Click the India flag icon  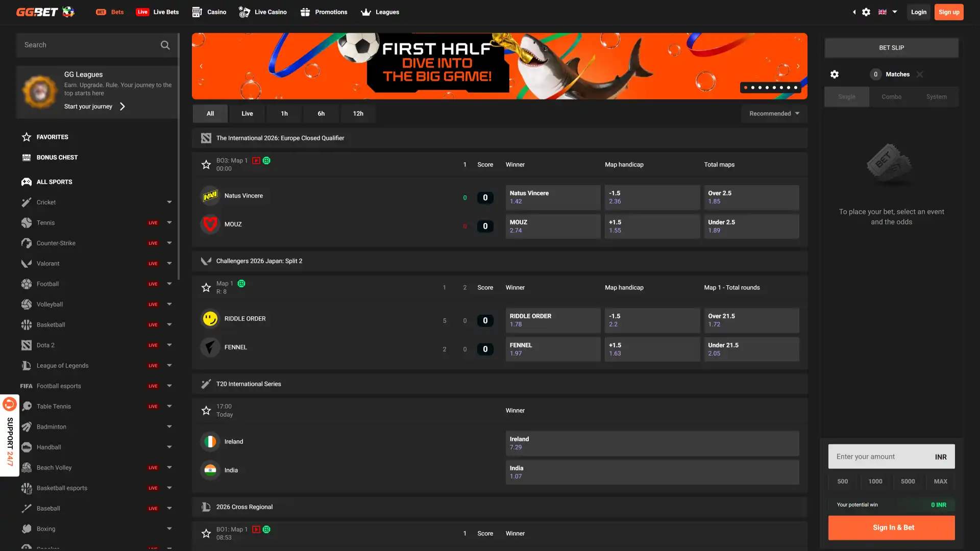pos(210,470)
